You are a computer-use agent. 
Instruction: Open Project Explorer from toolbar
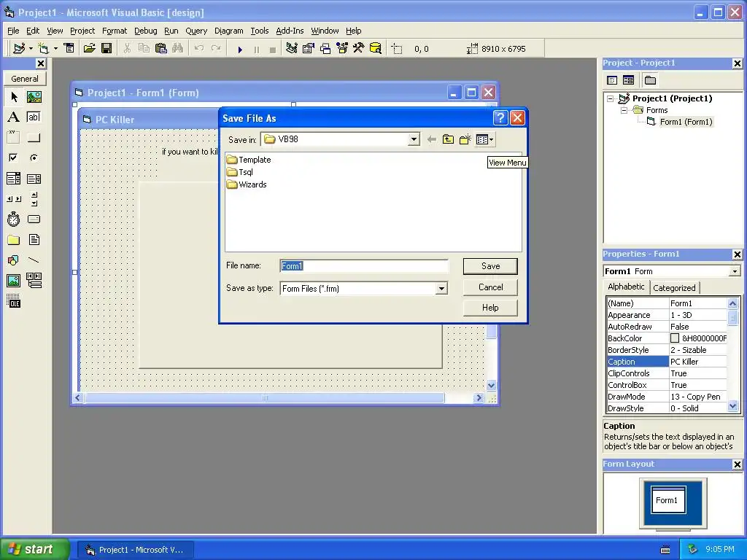click(x=292, y=48)
